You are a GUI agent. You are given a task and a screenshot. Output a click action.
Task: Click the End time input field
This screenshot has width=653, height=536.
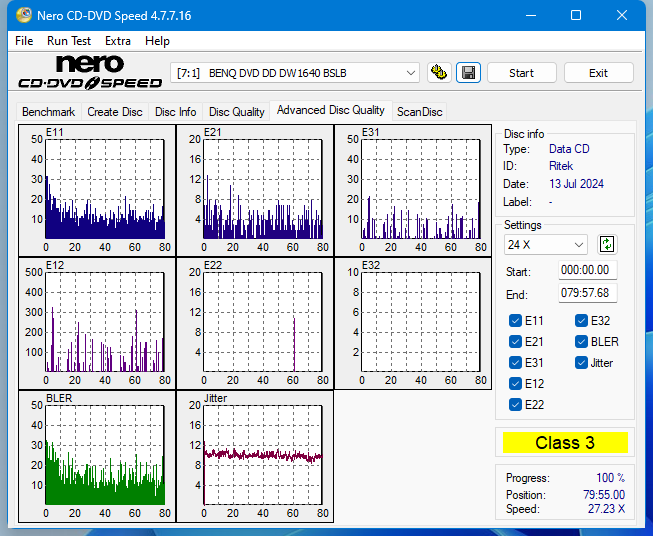pos(588,293)
